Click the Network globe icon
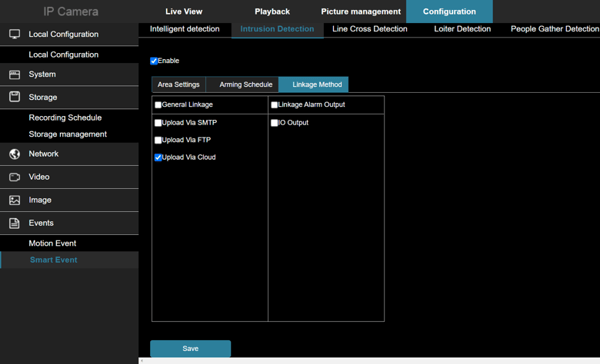The image size is (600, 364). coord(15,154)
